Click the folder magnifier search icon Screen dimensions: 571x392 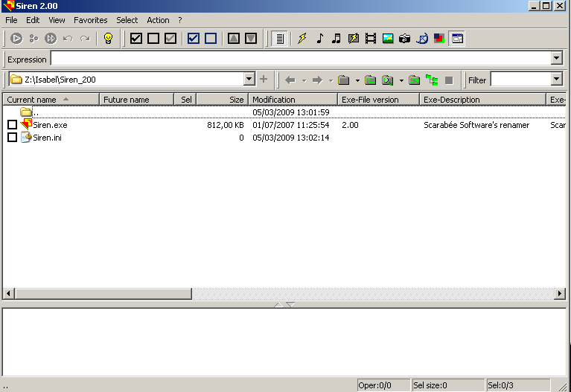(x=387, y=80)
